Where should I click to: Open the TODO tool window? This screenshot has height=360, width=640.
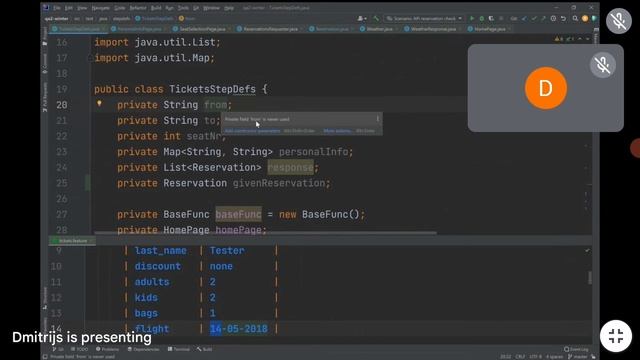click(79, 349)
